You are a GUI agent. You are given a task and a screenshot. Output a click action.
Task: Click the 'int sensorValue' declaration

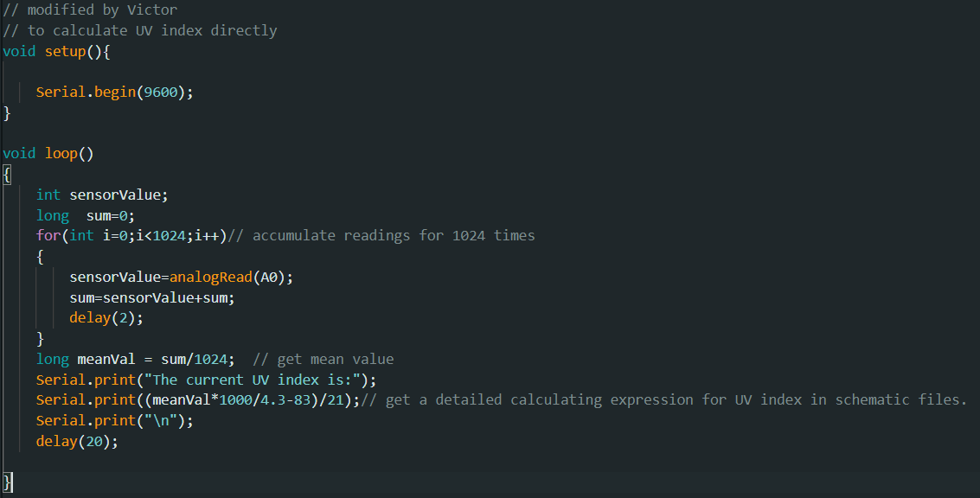[101, 195]
